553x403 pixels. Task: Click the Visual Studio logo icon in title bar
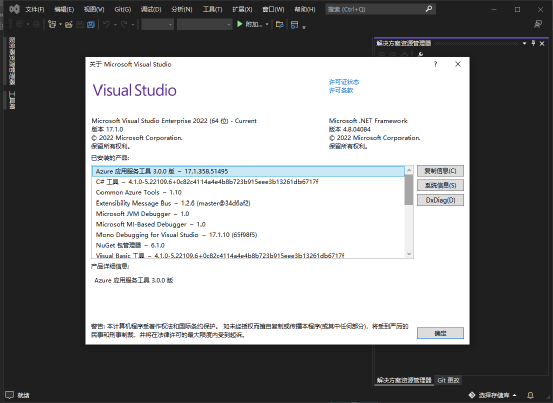coord(14,9)
